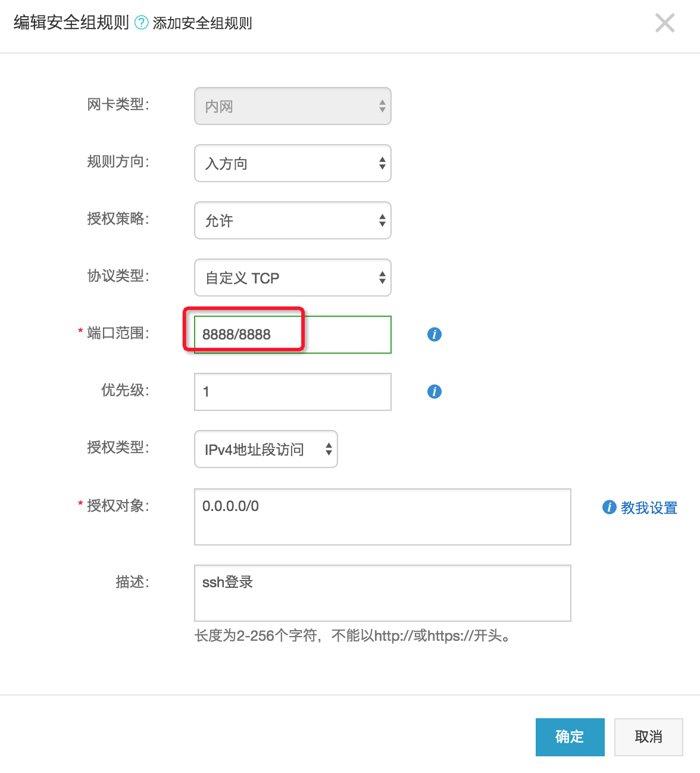Click the info icon beside 端口范围 field
700x773 pixels.
(x=435, y=335)
